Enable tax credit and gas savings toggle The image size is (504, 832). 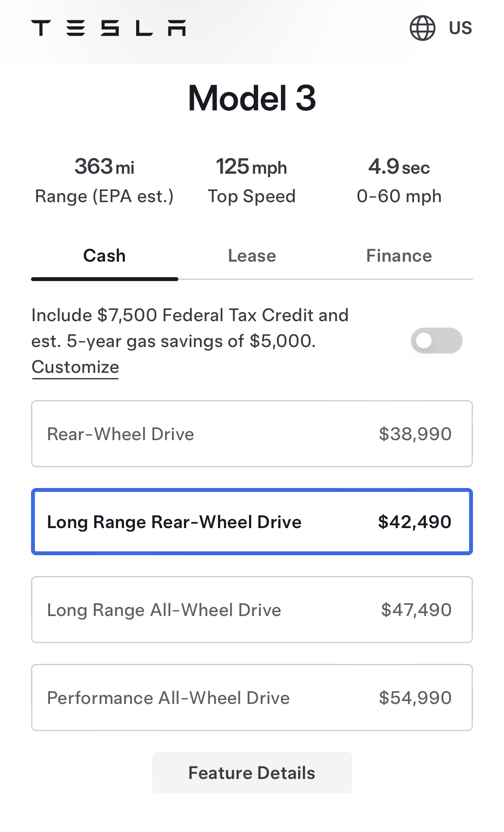coord(436,341)
